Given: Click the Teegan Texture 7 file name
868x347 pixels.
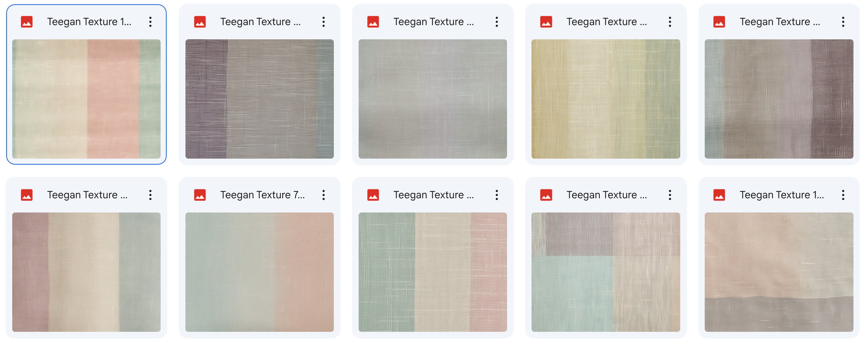Looking at the screenshot, I should pyautogui.click(x=262, y=195).
